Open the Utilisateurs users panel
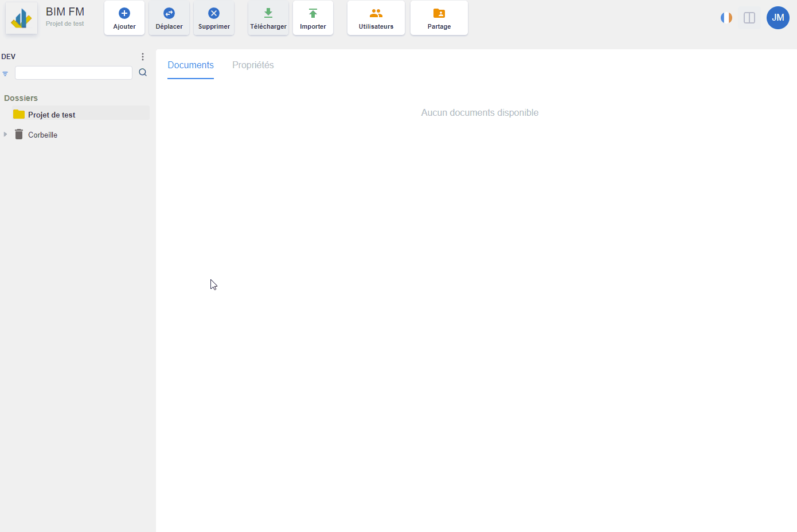797x532 pixels. pos(376,18)
